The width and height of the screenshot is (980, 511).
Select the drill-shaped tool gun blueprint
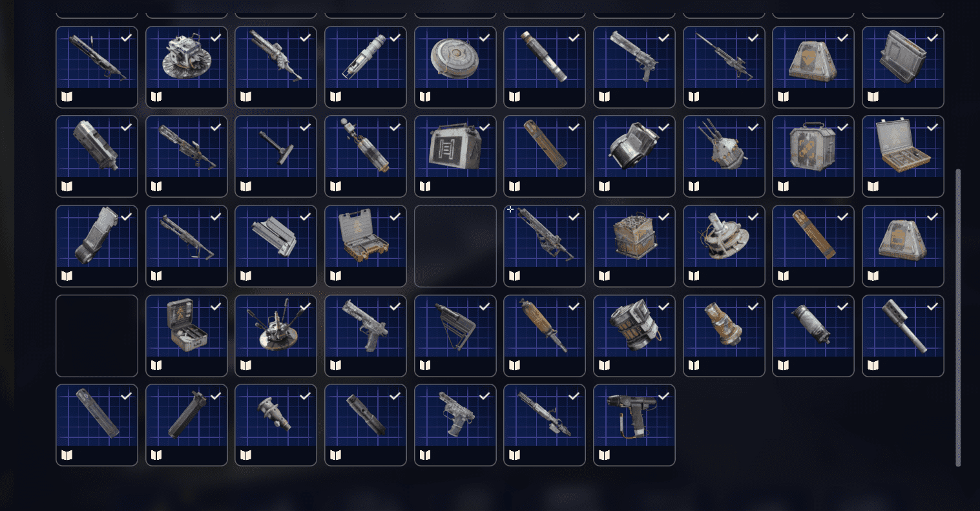pos(634,425)
